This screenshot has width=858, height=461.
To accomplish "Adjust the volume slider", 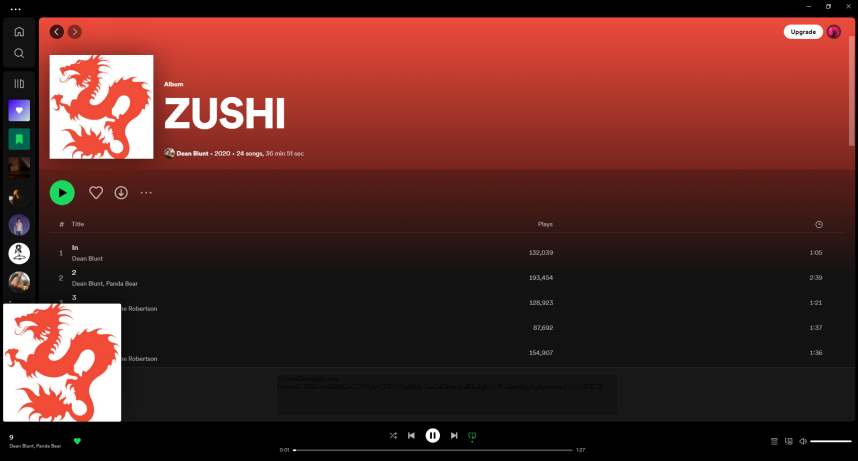I will (x=831, y=441).
